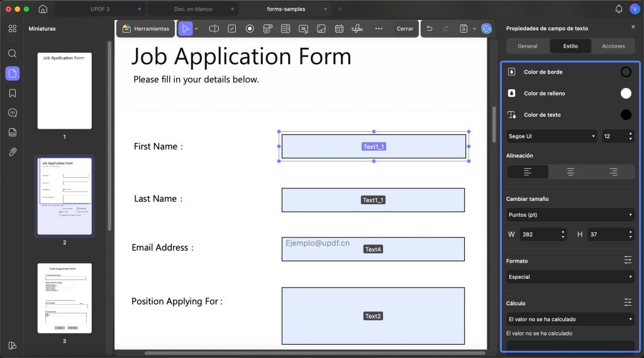Image resolution: width=644 pixels, height=358 pixels.
Task: Click the Cerrar button in toolbar
Action: [x=405, y=29]
